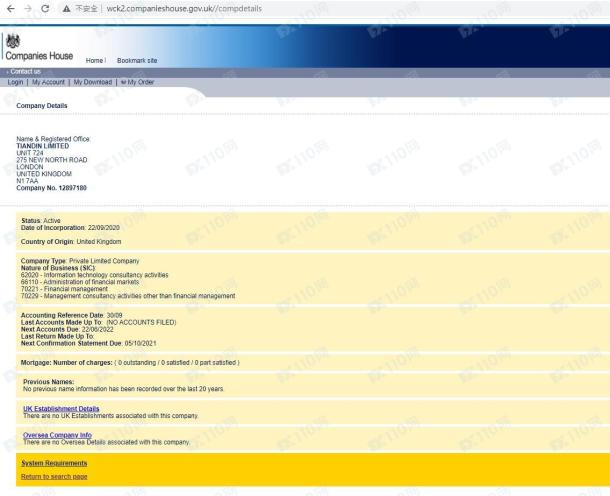
Task: Open My Order basket link
Action: click(x=137, y=82)
